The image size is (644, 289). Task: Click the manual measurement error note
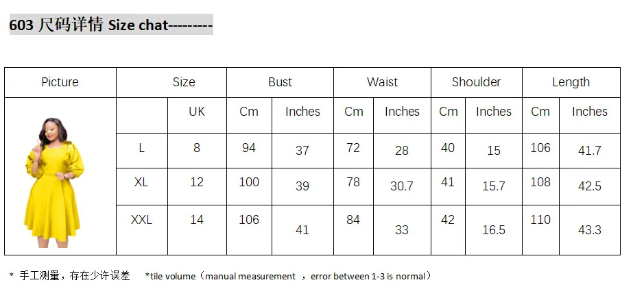click(288, 276)
